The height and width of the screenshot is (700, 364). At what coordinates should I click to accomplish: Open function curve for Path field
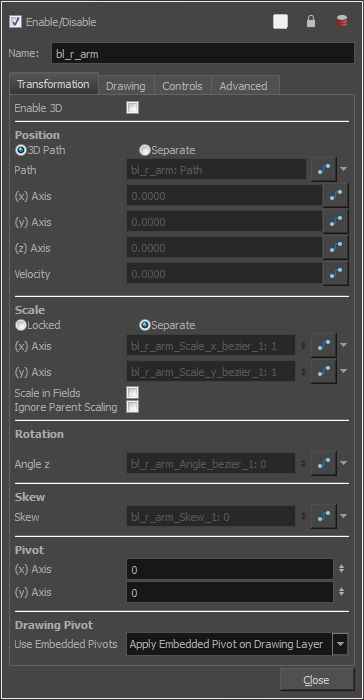[x=324, y=169]
